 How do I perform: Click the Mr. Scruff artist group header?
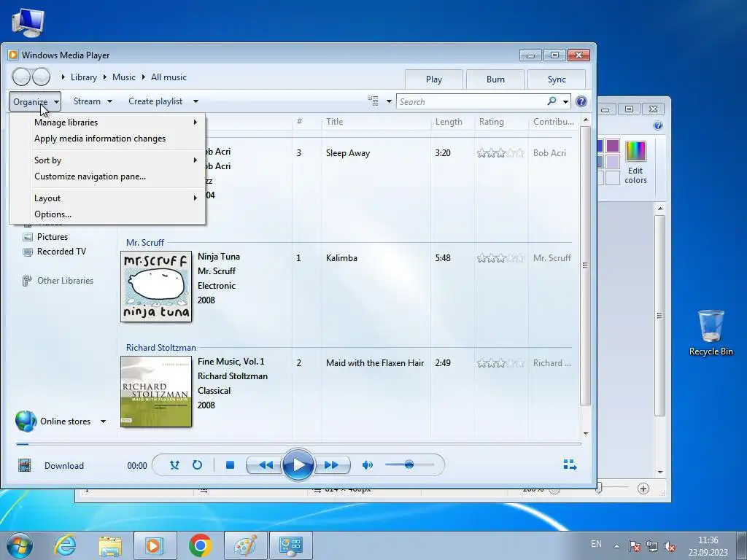pos(145,242)
